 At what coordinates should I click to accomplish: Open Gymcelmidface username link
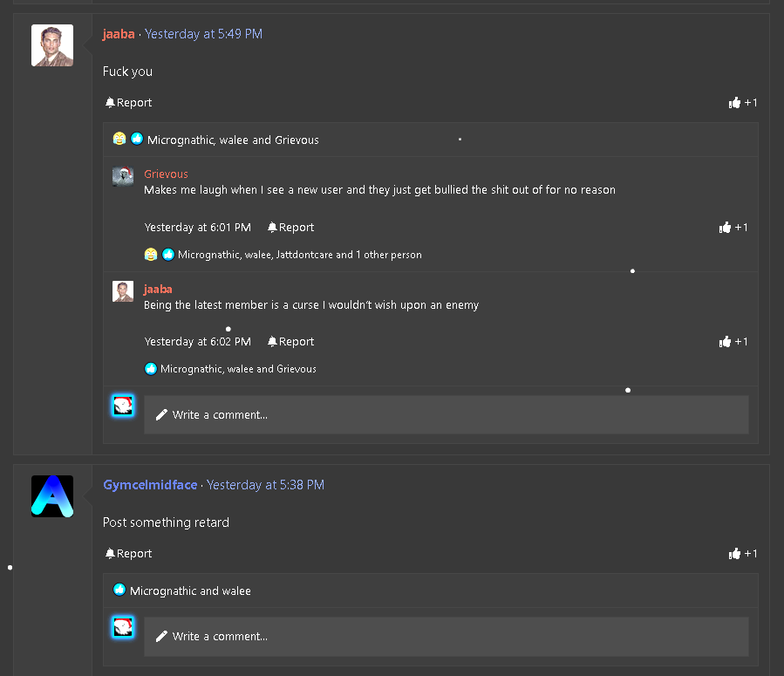(x=150, y=485)
